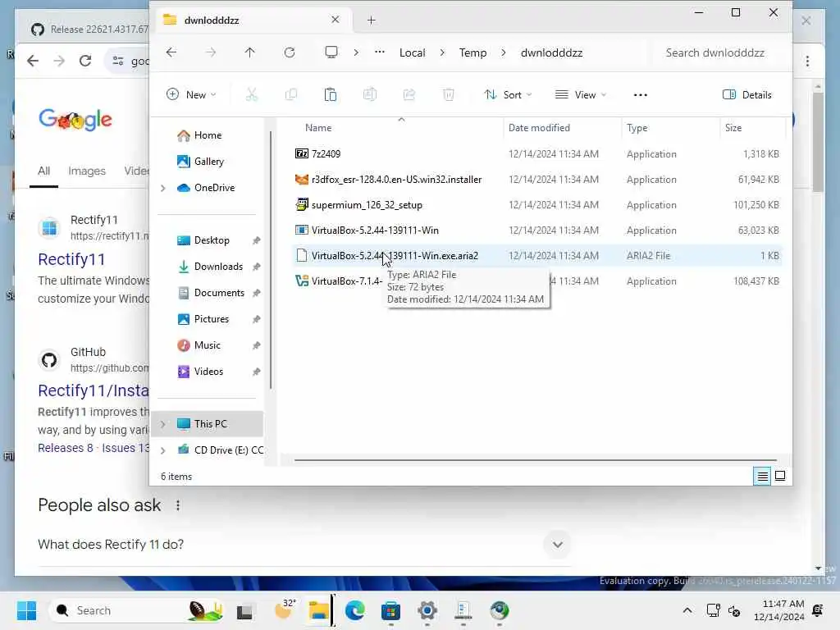Click the Local breadcrumb segment

412,52
